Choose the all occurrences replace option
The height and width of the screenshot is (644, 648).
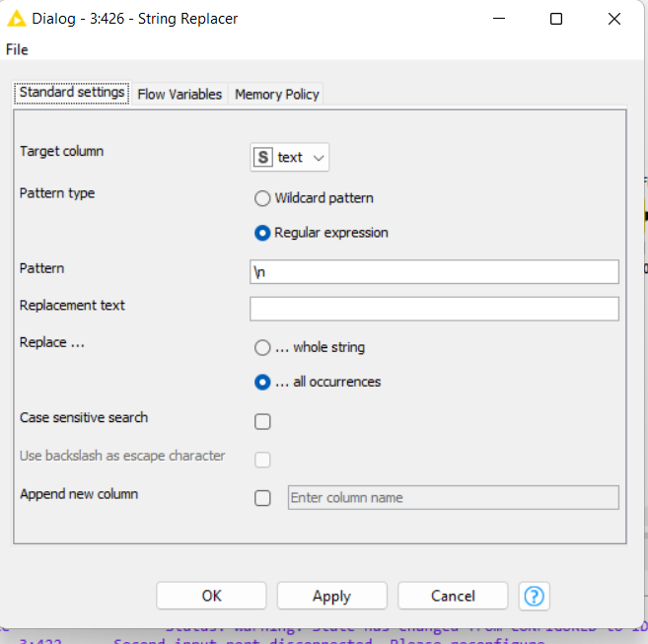[262, 383]
